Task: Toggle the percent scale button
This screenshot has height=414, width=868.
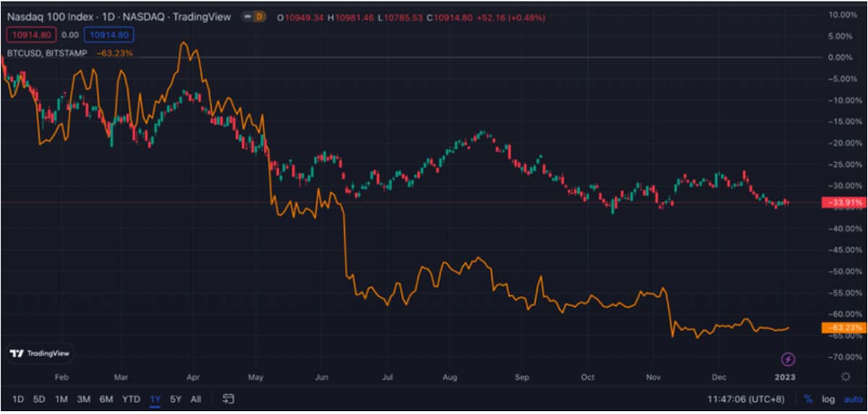Action: click(808, 399)
